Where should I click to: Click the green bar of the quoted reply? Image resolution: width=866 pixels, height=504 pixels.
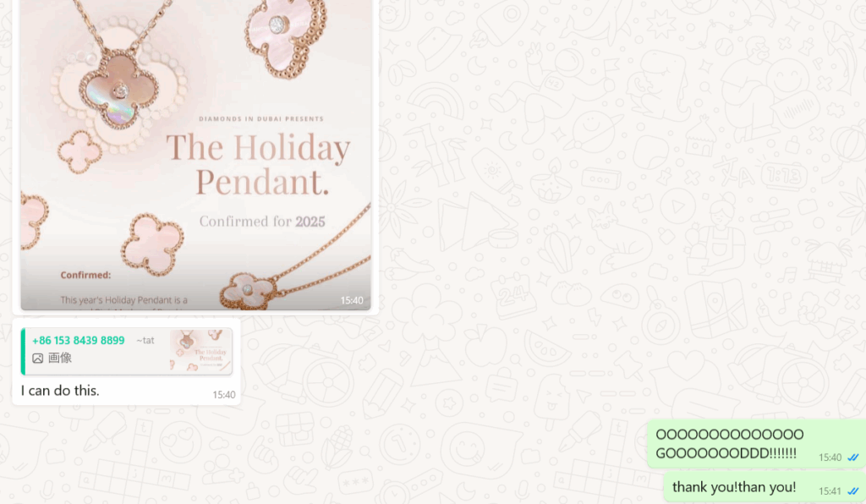23,352
